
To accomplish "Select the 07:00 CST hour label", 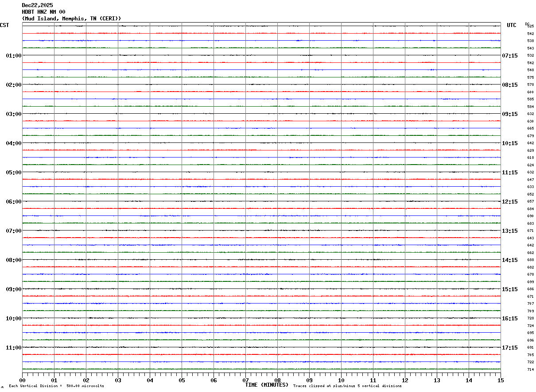I will pos(14,231).
